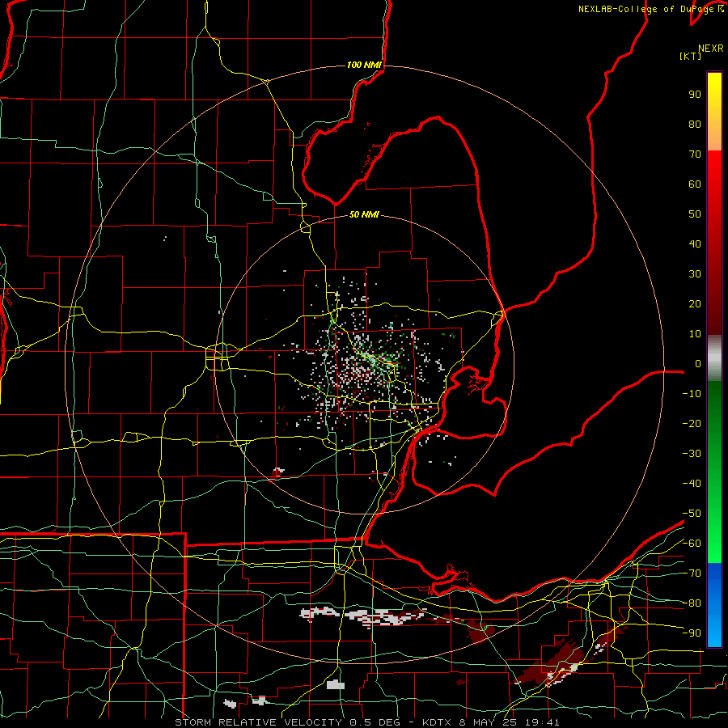Click the 60 value on velocity scale
728x728 pixels.
695,184
